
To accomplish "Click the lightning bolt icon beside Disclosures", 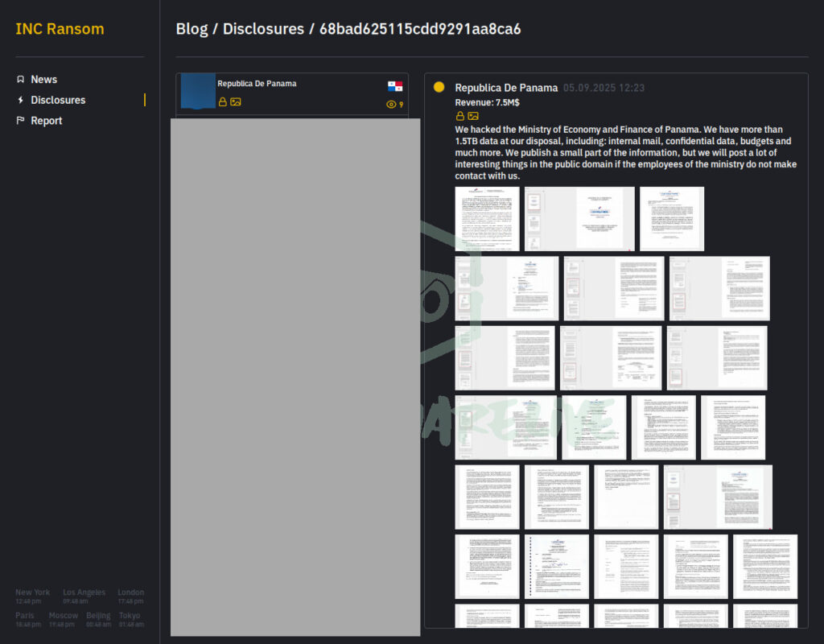I will [20, 100].
